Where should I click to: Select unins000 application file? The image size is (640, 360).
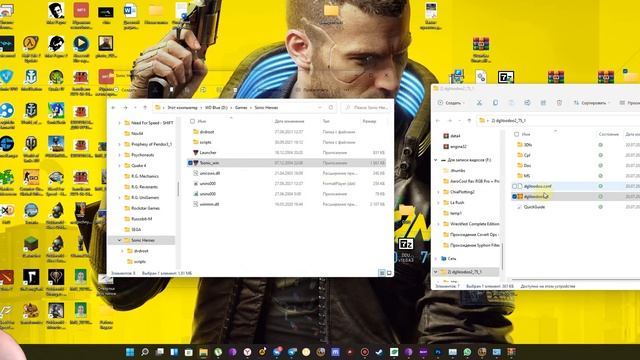pyautogui.click(x=287, y=194)
